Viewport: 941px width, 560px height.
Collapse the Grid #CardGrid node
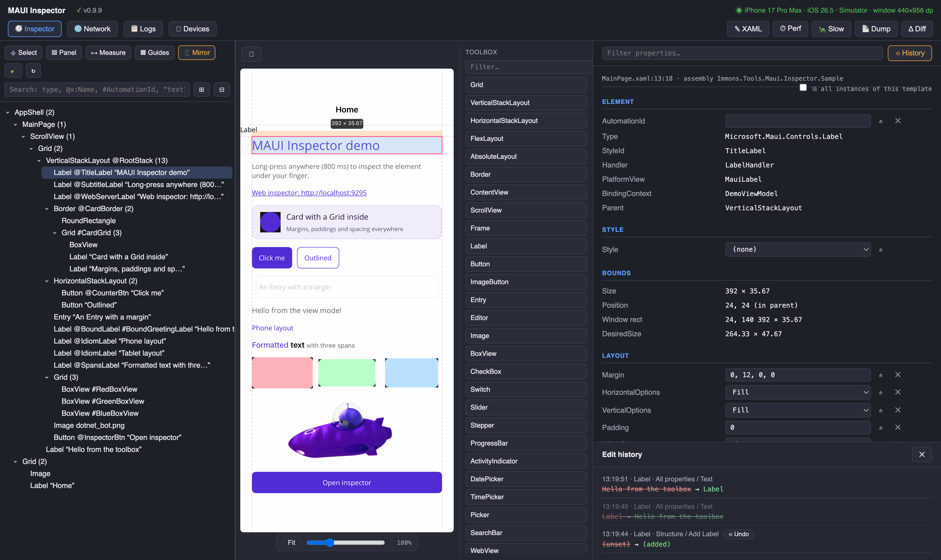(55, 233)
